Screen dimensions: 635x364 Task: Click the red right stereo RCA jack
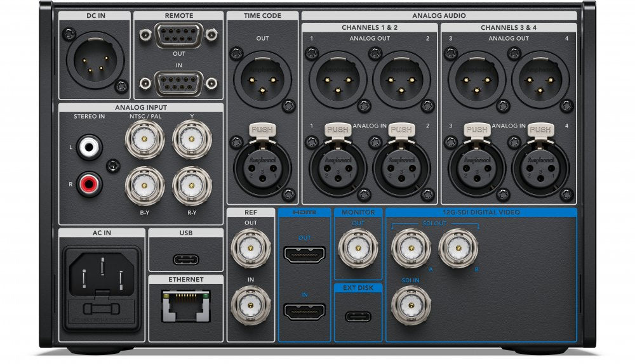click(x=90, y=185)
